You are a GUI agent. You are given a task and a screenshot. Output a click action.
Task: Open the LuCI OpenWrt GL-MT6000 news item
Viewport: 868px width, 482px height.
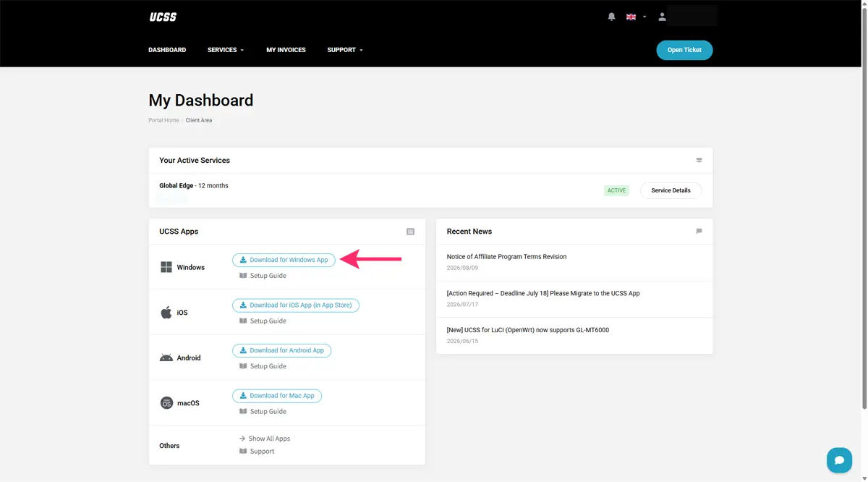(x=528, y=330)
